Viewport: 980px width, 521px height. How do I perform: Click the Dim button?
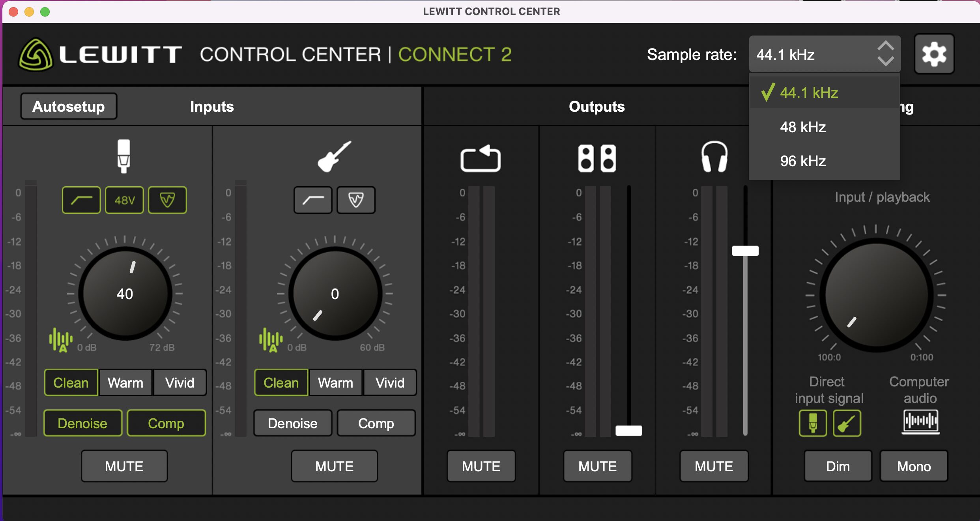pos(838,466)
